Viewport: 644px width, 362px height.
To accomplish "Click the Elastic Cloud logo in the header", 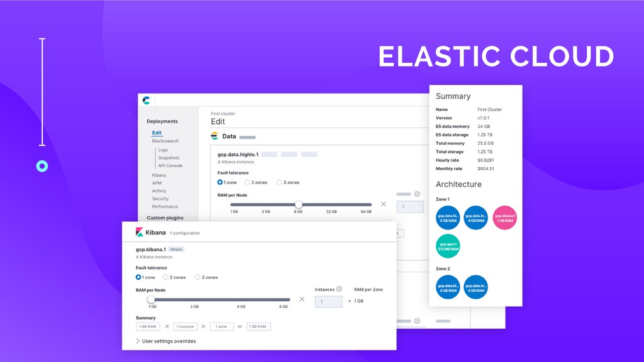I will [146, 100].
